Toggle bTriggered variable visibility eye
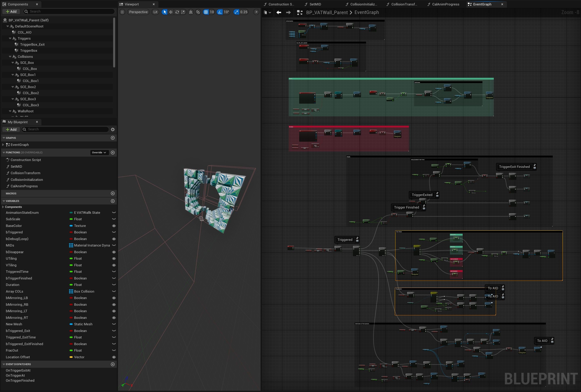 click(x=114, y=232)
